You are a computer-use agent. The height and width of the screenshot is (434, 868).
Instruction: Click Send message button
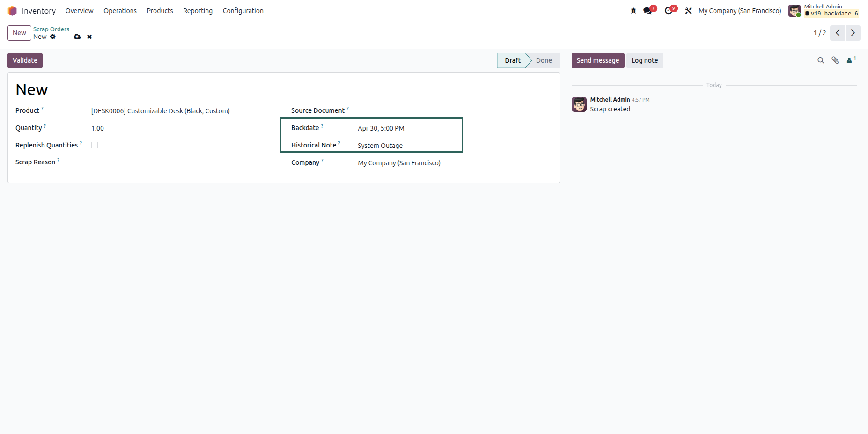598,60
